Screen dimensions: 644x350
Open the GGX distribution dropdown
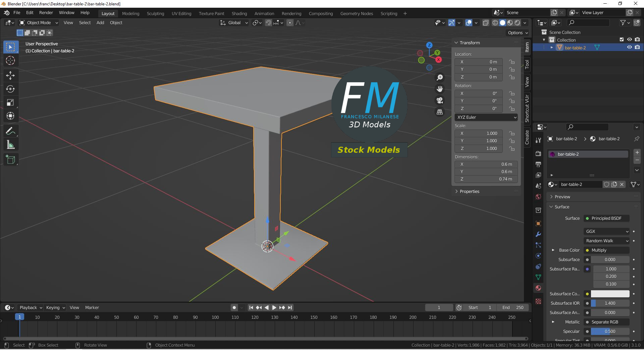pos(607,232)
